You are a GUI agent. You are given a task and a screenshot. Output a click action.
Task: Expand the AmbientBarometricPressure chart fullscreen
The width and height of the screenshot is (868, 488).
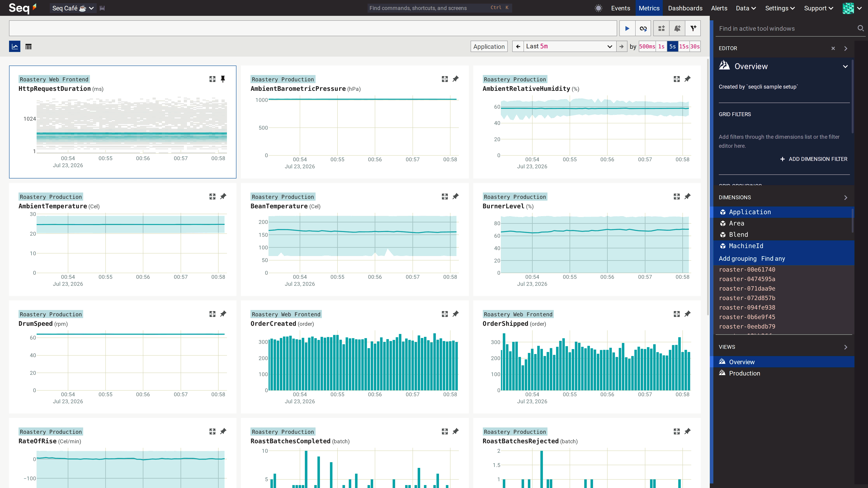445,79
